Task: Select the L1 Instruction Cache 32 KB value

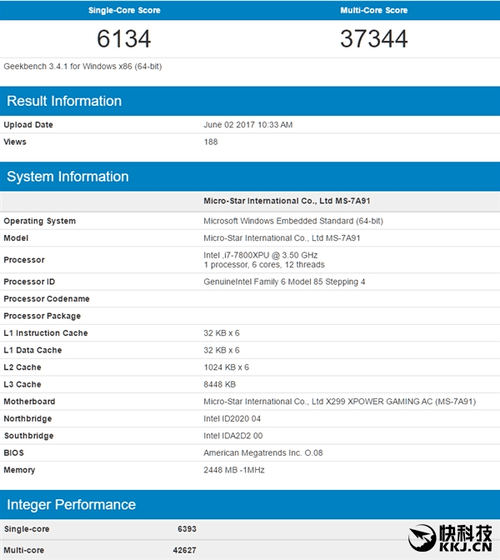Action: (x=221, y=333)
